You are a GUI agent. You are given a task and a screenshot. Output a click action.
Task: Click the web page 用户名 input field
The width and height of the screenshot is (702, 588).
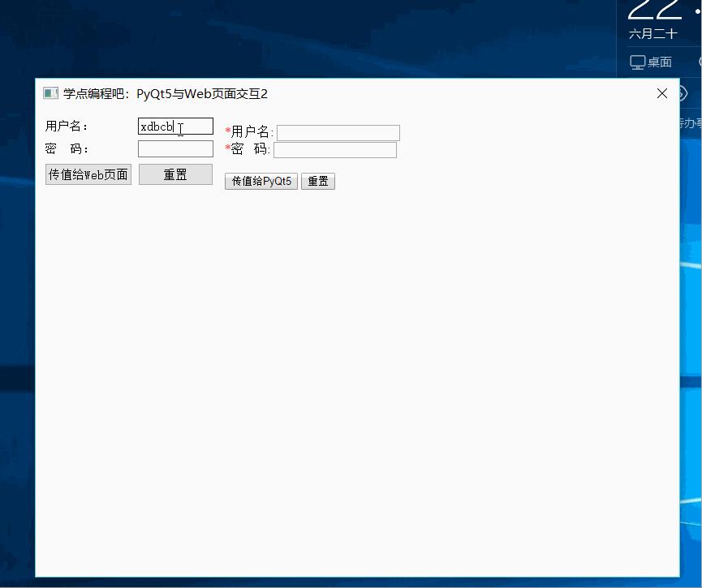(338, 132)
